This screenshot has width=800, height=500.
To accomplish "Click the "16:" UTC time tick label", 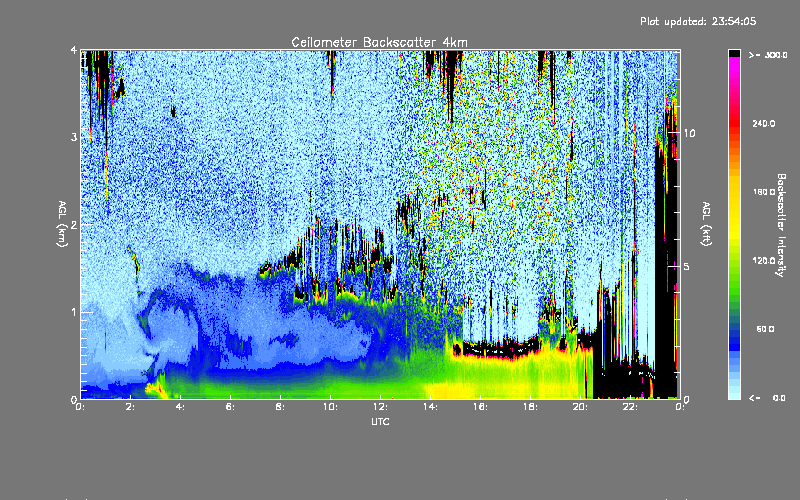I will (x=480, y=407).
